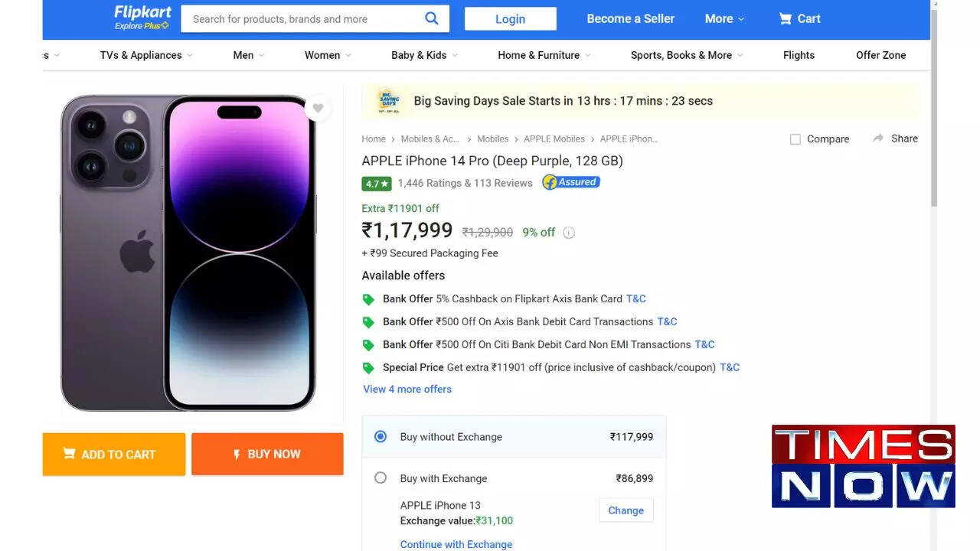Click the Flipkart Explore Plus logo
Viewport: 980px width, 551px height.
[x=141, y=18]
